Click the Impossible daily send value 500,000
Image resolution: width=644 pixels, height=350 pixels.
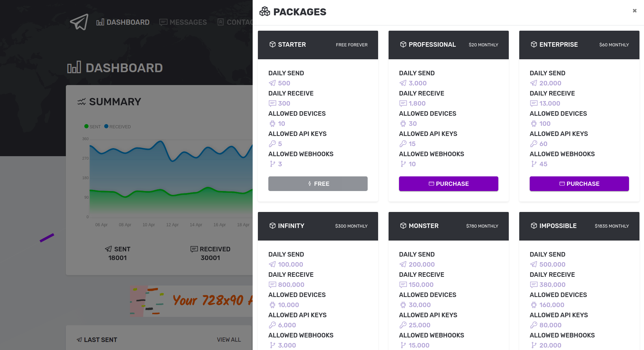[552, 265]
